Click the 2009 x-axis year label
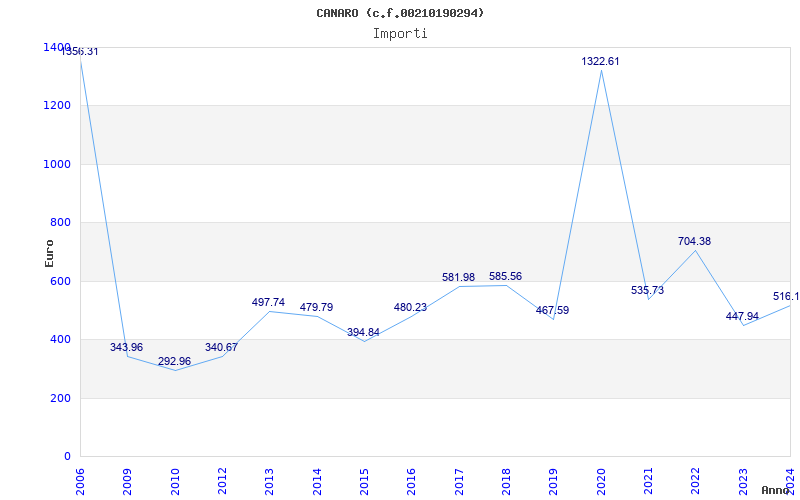 [x=128, y=482]
